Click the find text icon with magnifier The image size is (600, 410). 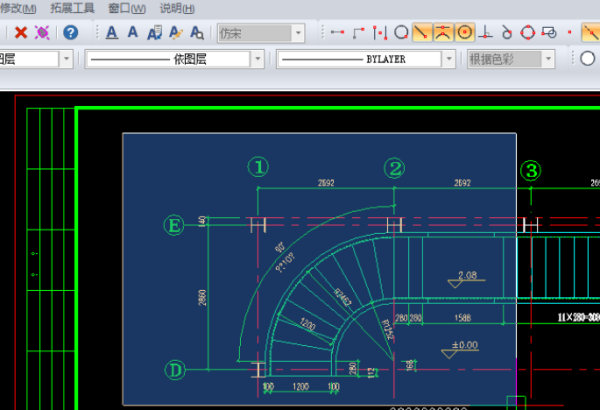pos(198,33)
